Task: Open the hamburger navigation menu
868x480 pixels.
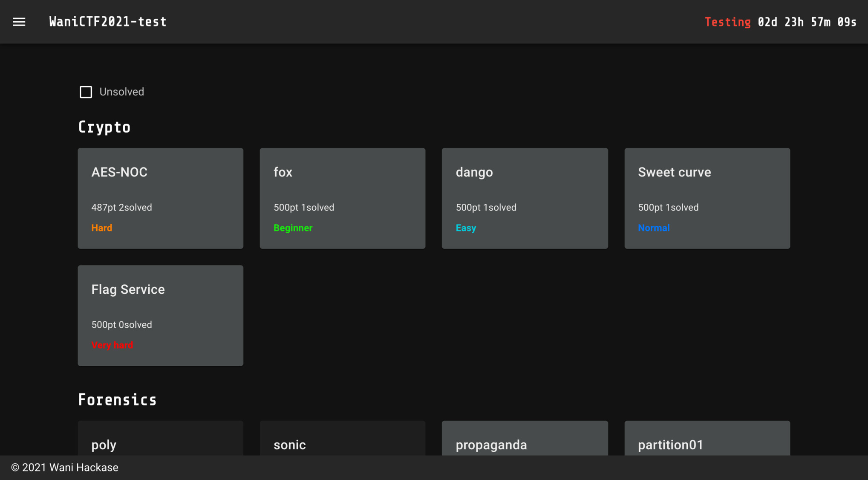Action: [x=19, y=22]
